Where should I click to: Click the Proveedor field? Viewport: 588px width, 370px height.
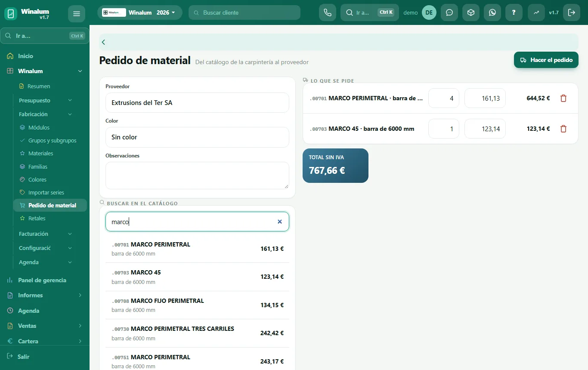tap(197, 103)
